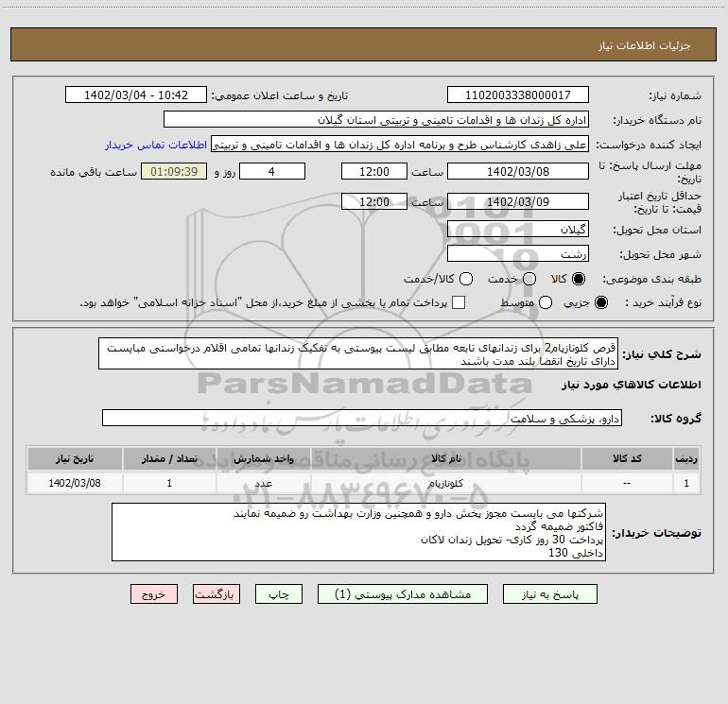Click the گروه کالا field دارو، پزشکی و سلامت
Viewport: 728px width, 704px height.
(362, 418)
